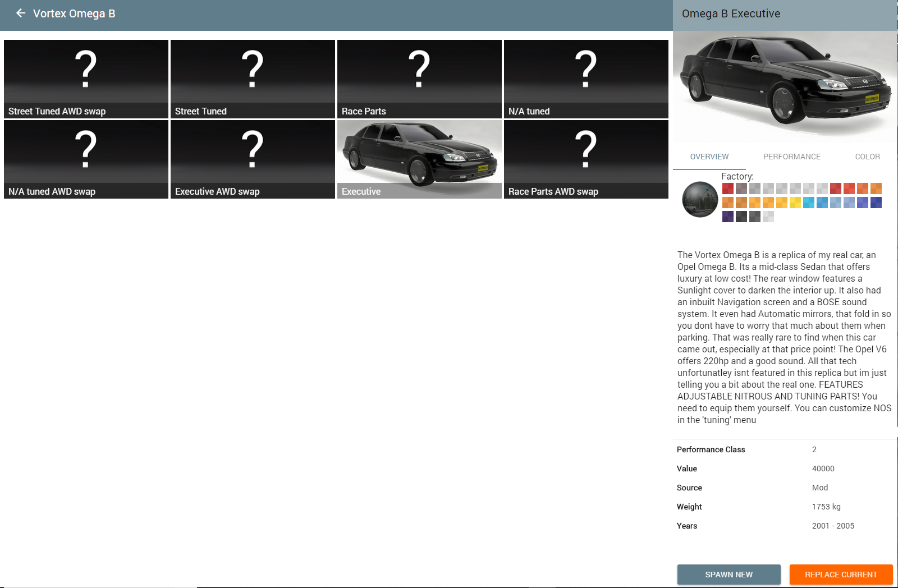898x588 pixels.
Task: Click the Factory: color label
Action: click(x=737, y=176)
